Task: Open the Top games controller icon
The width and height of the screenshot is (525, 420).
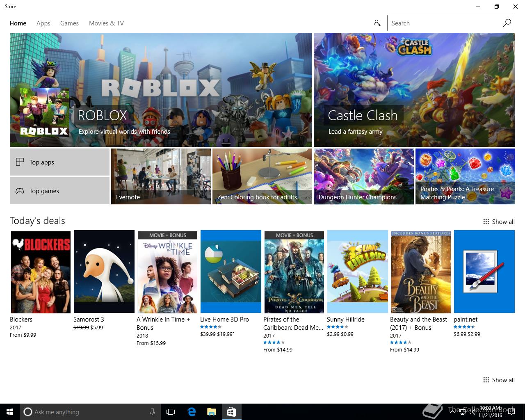Action: (x=20, y=191)
